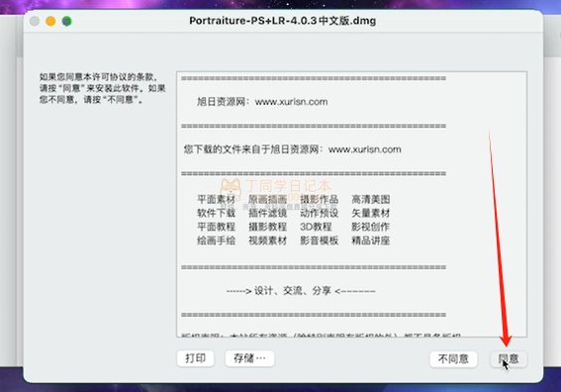Click the 存储… (Save) button
The image size is (561, 392).
249,358
